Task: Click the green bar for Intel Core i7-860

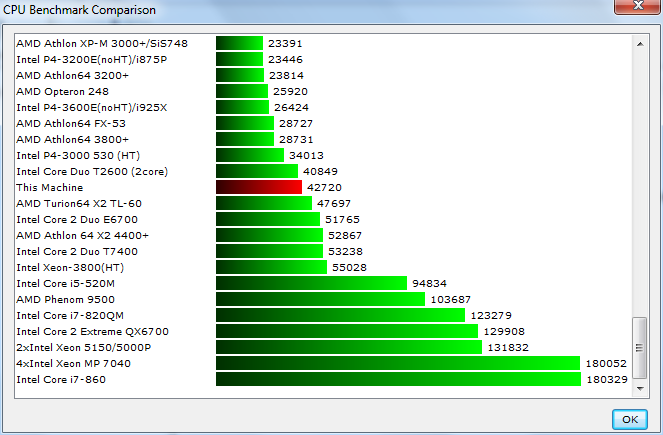Action: pos(398,379)
